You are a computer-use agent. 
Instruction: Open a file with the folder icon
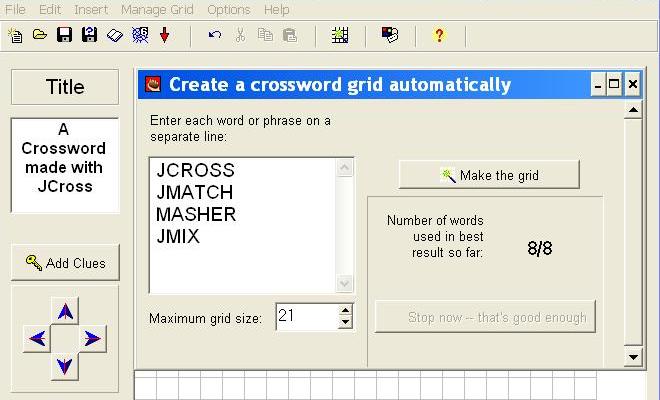click(x=40, y=35)
